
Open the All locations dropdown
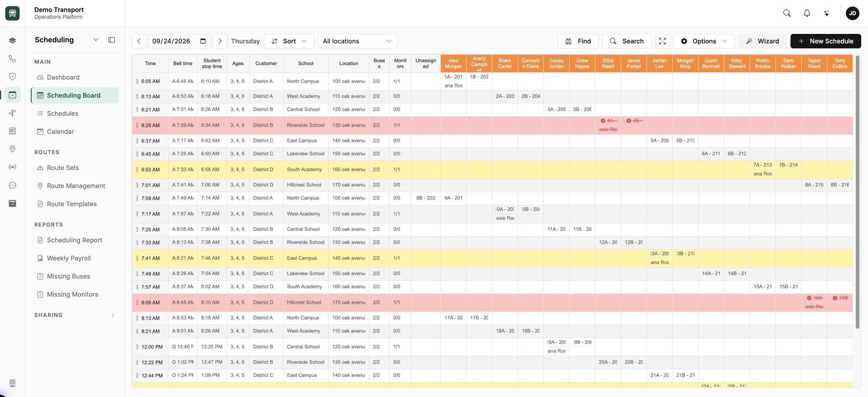click(x=358, y=41)
